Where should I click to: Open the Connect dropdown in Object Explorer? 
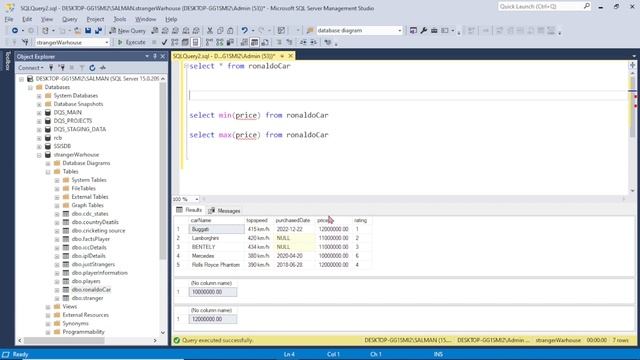[x=31, y=68]
